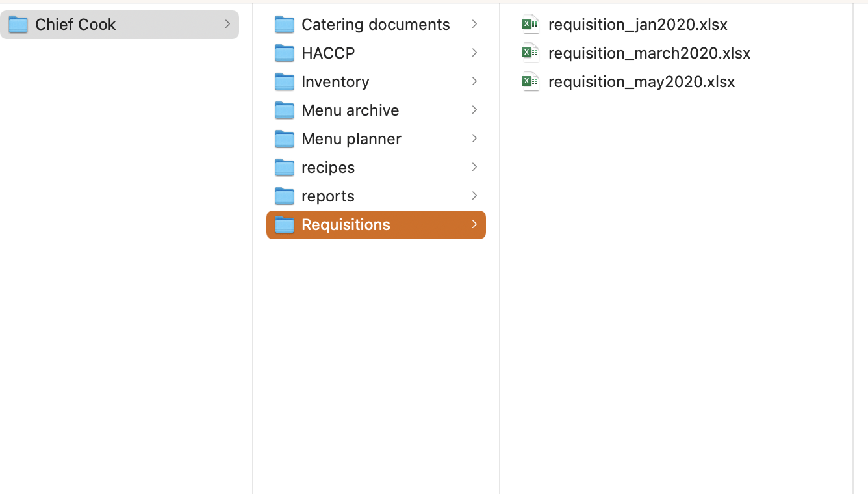Select the Chief Cook folder name
This screenshot has height=494, width=868.
[75, 25]
